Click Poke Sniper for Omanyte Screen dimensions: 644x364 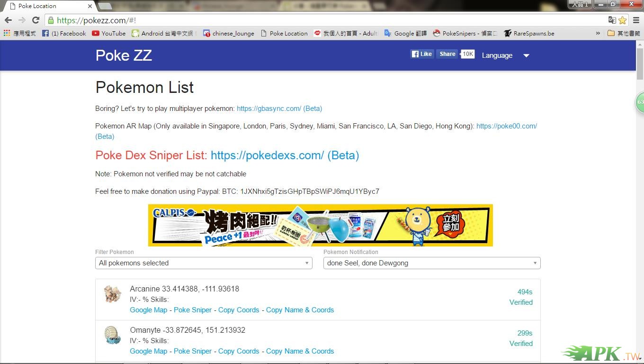193,351
